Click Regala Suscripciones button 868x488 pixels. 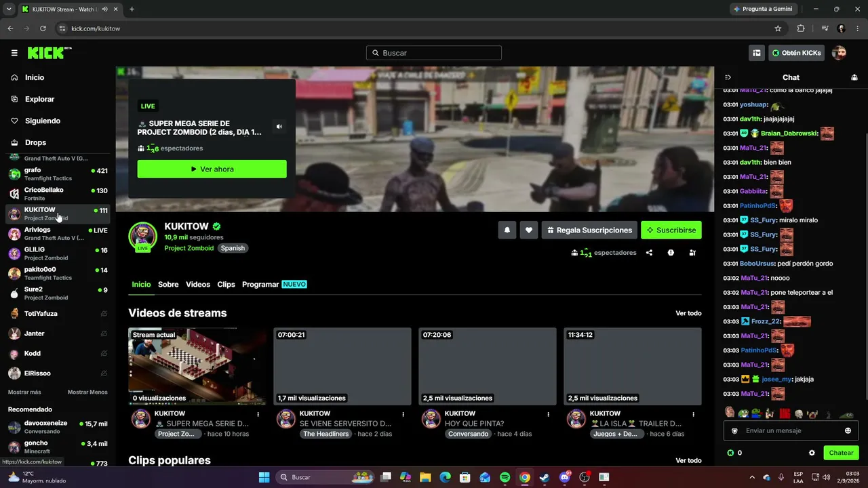tap(589, 230)
